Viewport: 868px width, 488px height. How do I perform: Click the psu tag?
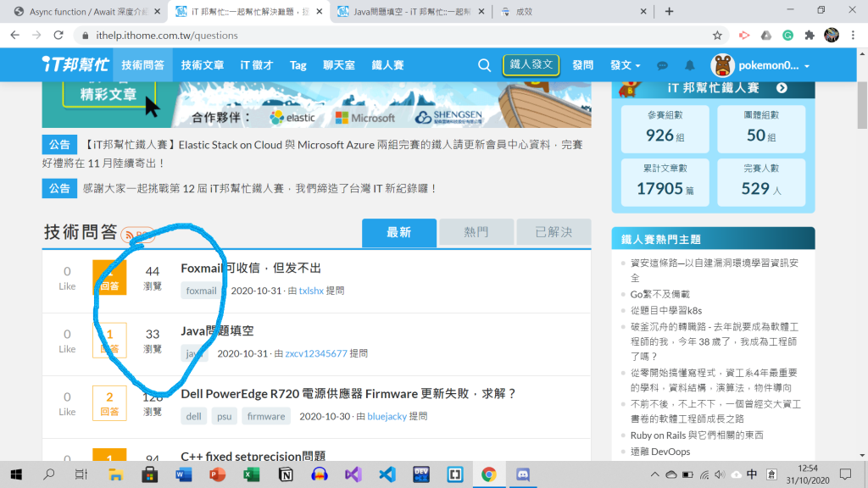tap(224, 416)
